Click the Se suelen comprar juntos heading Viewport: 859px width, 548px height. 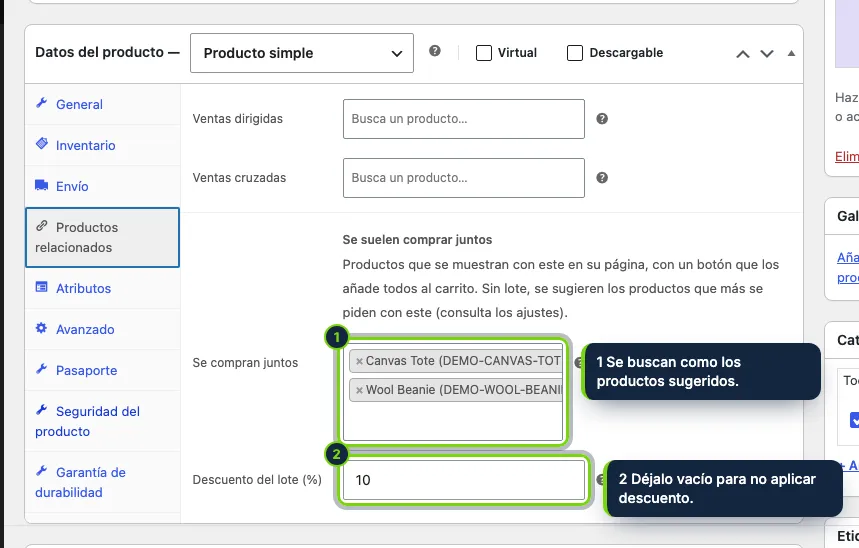pyautogui.click(x=417, y=240)
